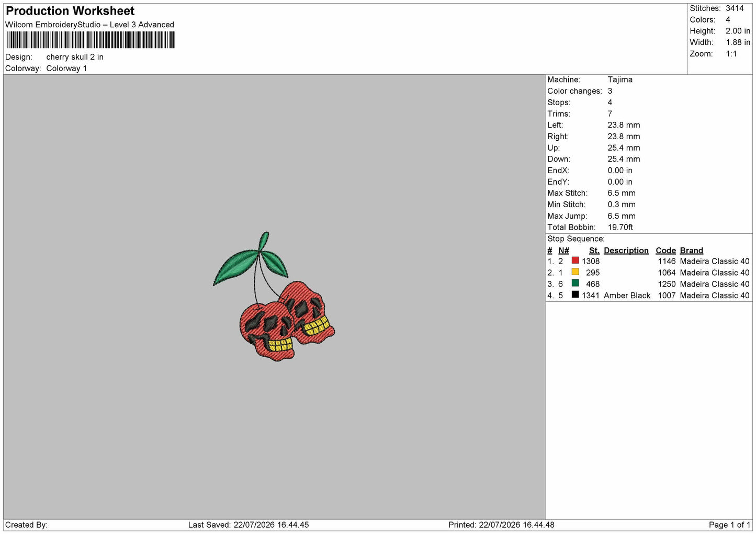Click the Max Jump value '6.5 mm'
Viewport: 756px width, 534px height.
(622, 217)
